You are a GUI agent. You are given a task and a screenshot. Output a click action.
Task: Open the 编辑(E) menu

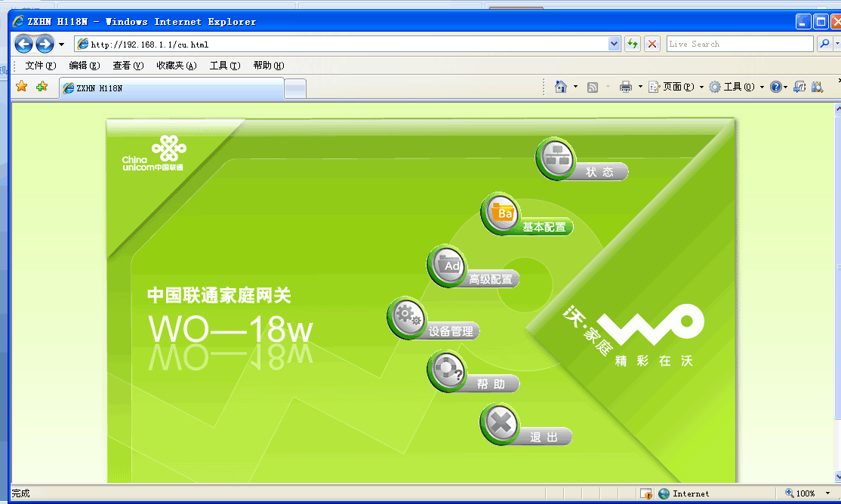point(85,66)
